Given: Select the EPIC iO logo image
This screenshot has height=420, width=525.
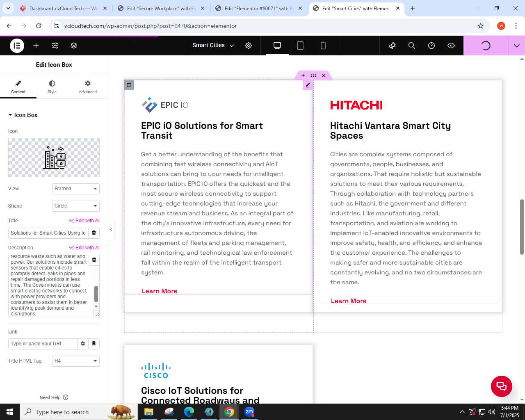Looking at the screenshot, I should click(x=165, y=105).
